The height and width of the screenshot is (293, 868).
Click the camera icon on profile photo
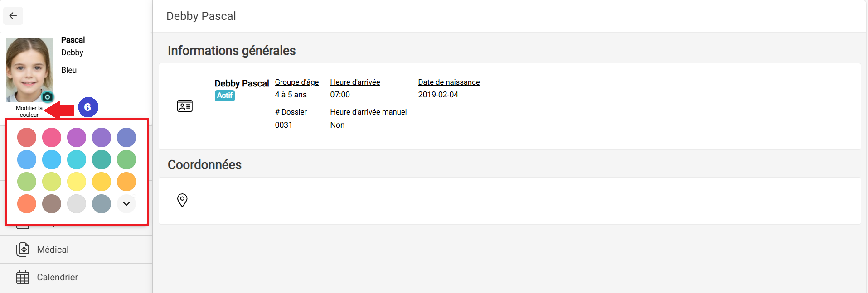pos(47,97)
